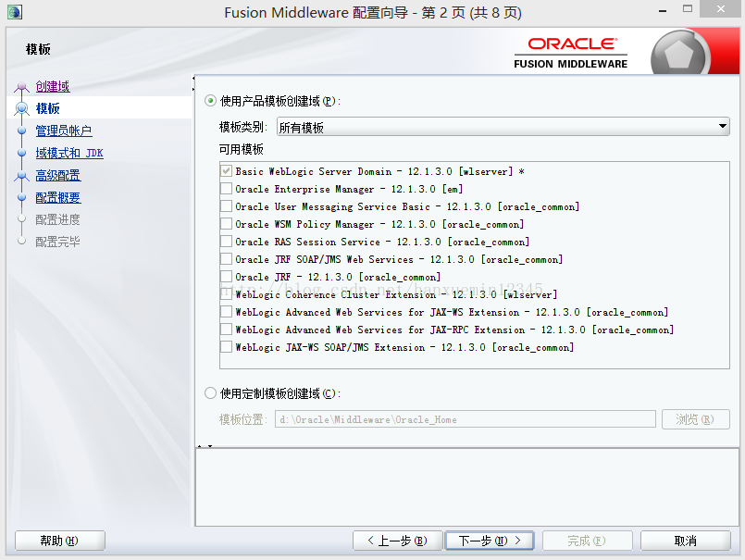This screenshot has width=745, height=560.
Task: Click the 可用模板 label
Action: click(241, 149)
